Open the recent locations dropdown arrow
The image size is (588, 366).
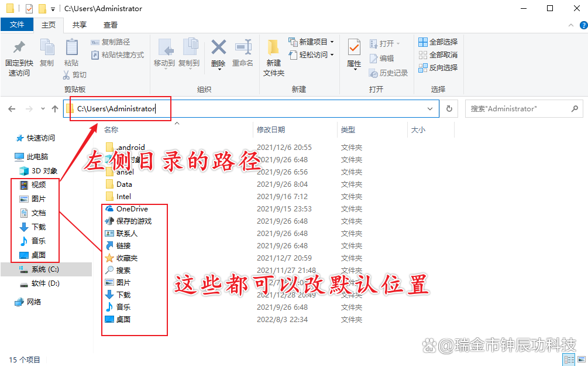(43, 109)
